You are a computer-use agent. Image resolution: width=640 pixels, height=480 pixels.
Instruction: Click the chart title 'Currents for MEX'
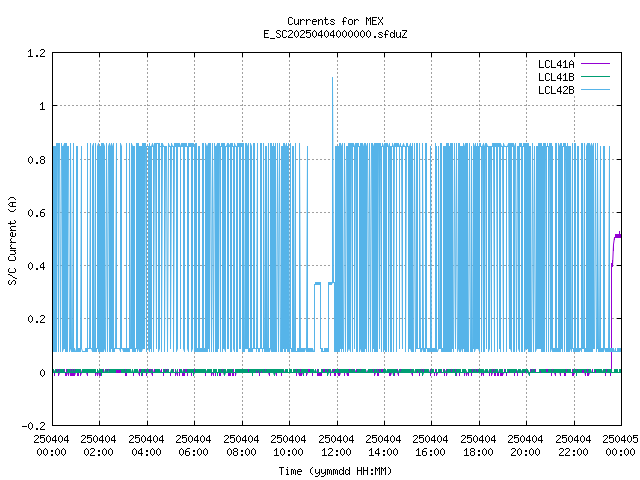(335, 21)
